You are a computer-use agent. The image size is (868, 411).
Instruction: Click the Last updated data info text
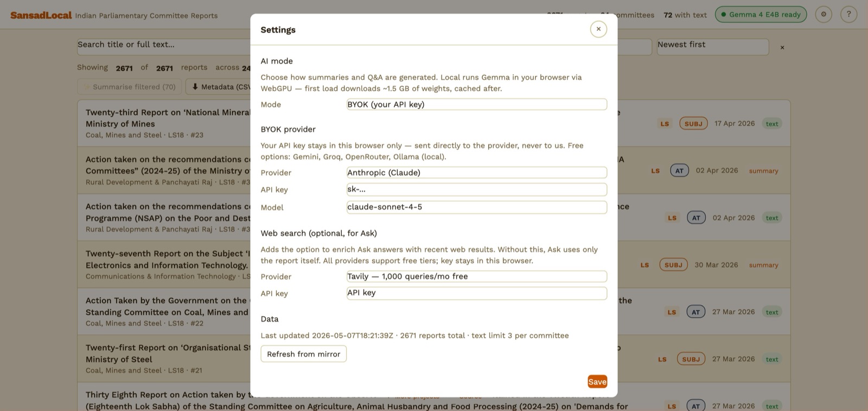pos(414,336)
